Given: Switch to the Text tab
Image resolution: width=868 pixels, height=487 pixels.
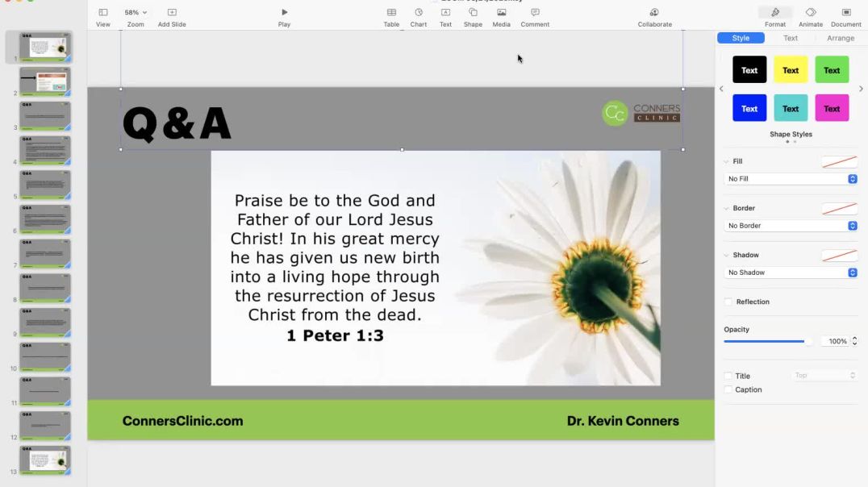Looking at the screenshot, I should (x=791, y=38).
